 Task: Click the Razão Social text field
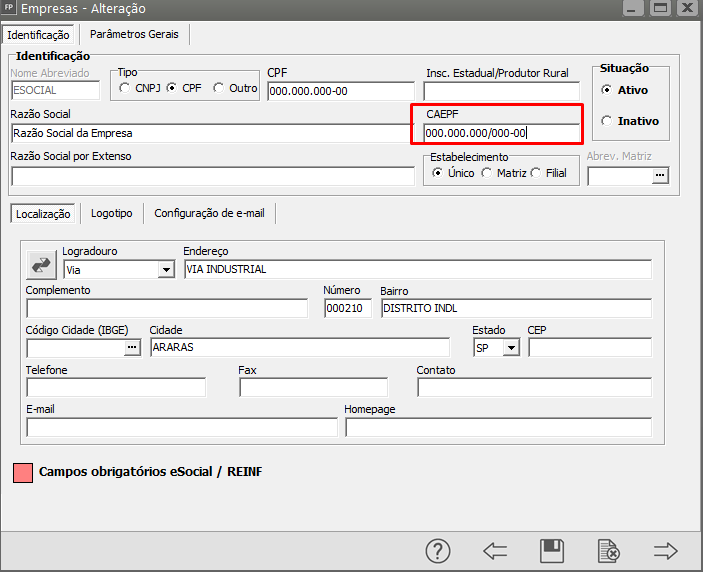212,133
